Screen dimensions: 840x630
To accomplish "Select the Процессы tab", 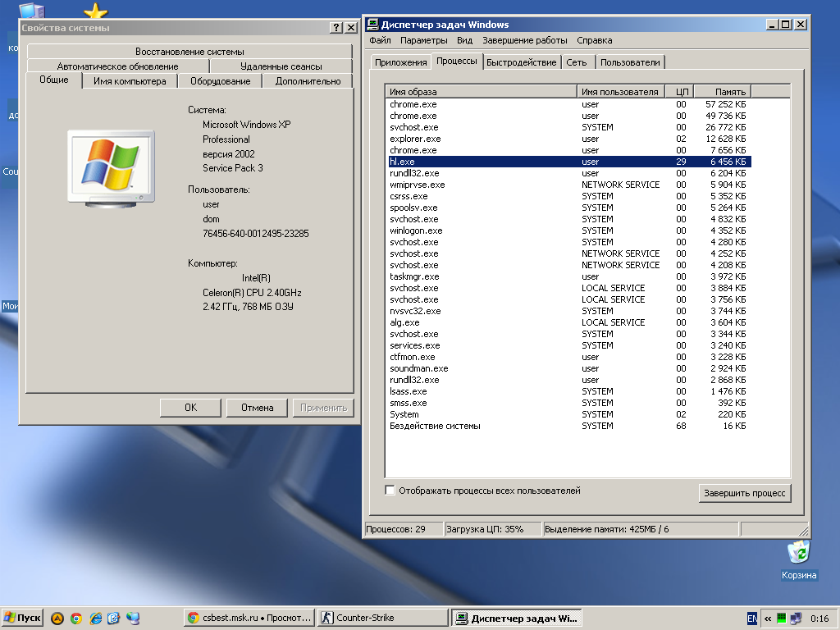I will tap(456, 61).
